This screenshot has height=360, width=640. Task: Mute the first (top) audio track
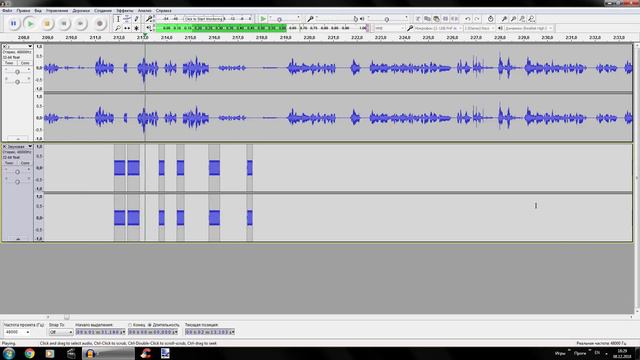tap(9, 63)
